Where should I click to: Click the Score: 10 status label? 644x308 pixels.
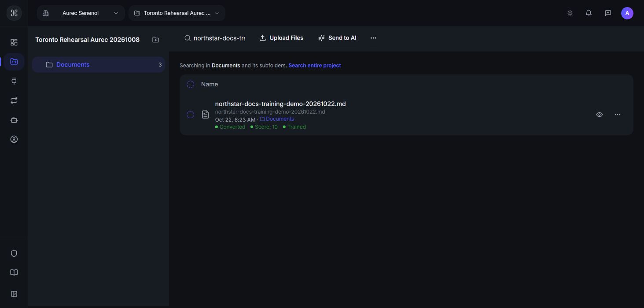pyautogui.click(x=264, y=127)
